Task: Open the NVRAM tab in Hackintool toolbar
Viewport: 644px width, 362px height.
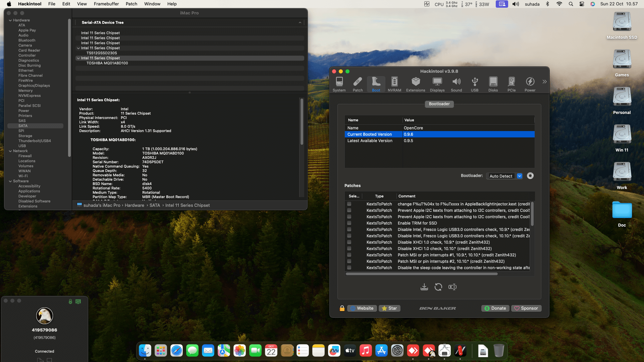Action: (394, 84)
